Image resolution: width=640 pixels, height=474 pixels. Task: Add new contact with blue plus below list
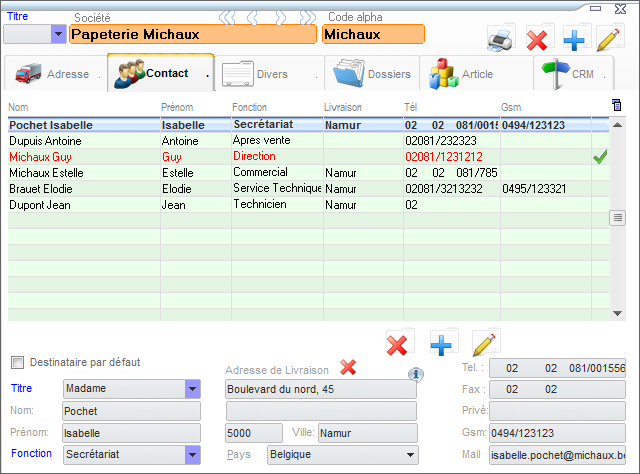pos(442,344)
